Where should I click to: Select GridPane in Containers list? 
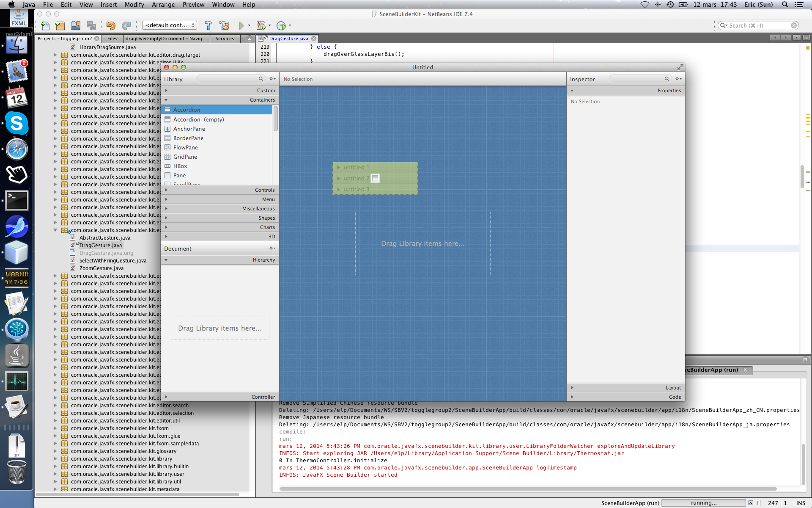point(185,157)
